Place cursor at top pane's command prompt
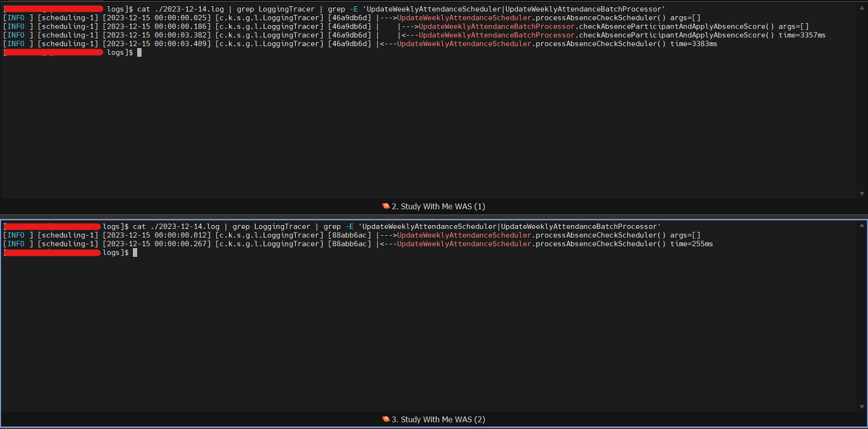The height and width of the screenshot is (429, 868). (139, 52)
